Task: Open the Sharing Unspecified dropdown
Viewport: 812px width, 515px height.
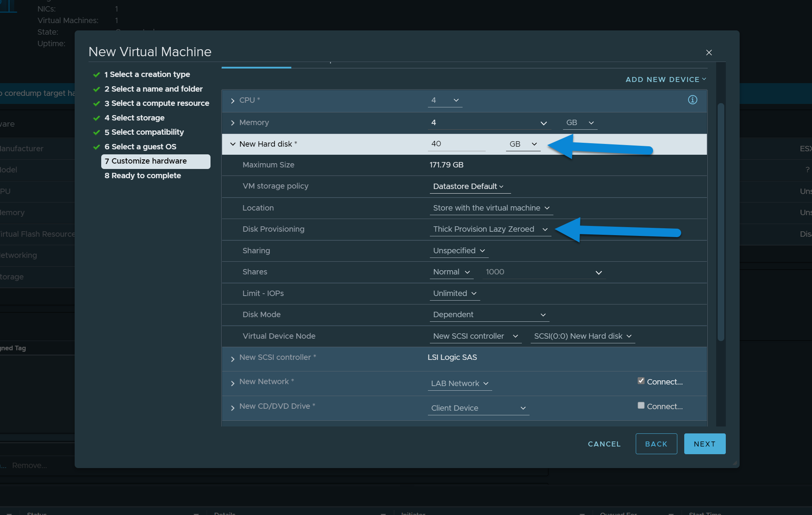Action: pyautogui.click(x=459, y=251)
